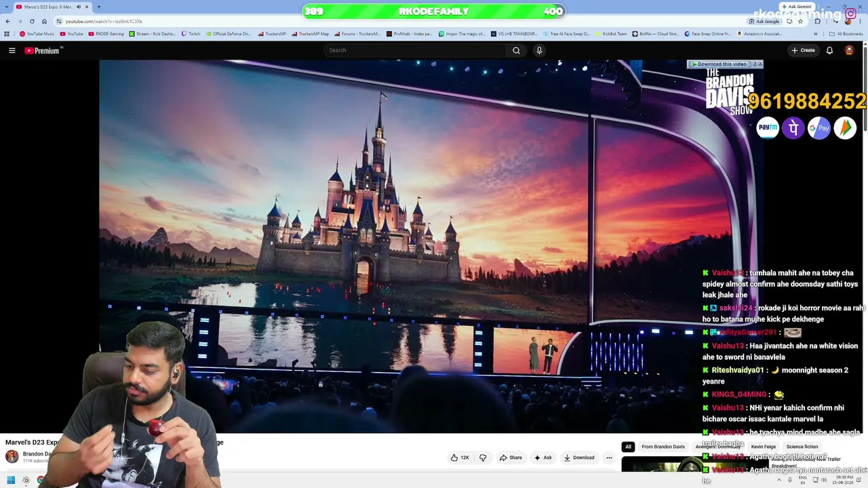Open the RKODE Gaming bookmark

(106, 34)
